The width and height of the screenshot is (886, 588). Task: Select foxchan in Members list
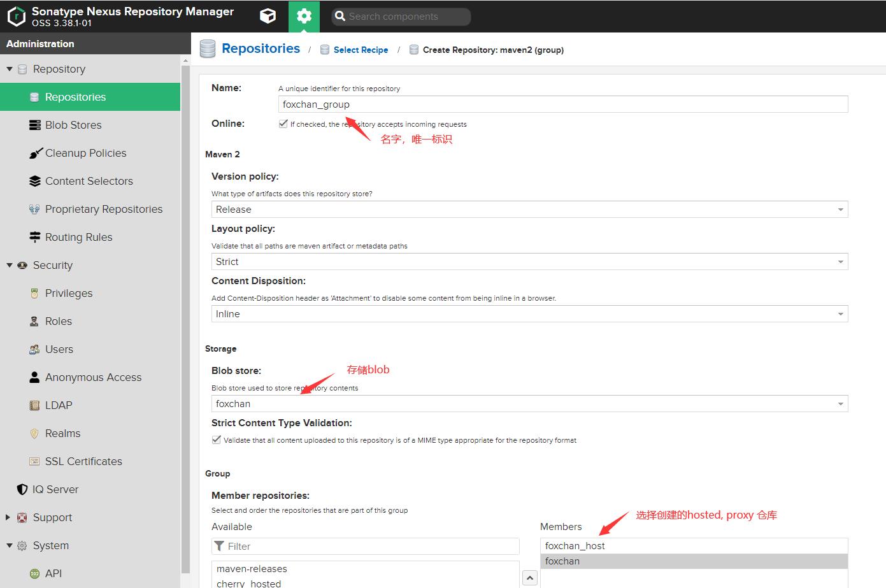click(x=694, y=561)
